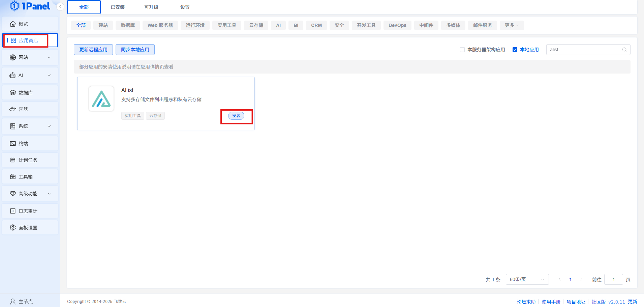Screen dimensions: 644x307
Task: Click the AList app logo
Action: tap(101, 99)
